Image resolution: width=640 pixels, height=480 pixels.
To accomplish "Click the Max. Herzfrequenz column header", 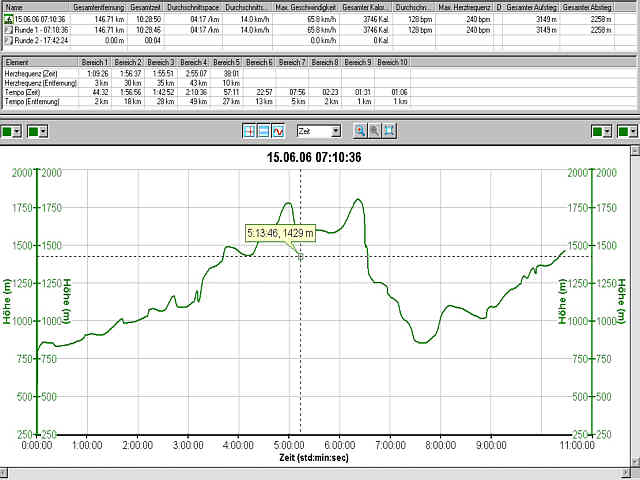I will point(465,8).
